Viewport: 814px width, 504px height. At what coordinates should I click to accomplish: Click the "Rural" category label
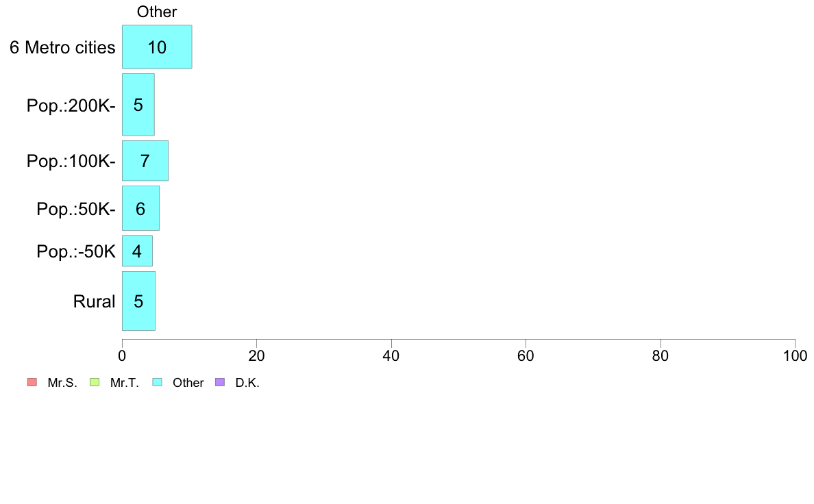94,301
